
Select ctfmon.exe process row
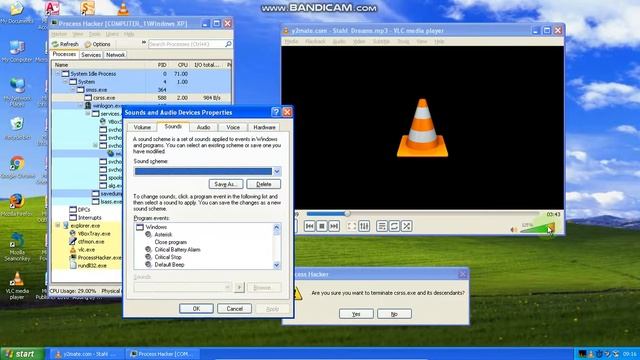[x=87, y=241]
